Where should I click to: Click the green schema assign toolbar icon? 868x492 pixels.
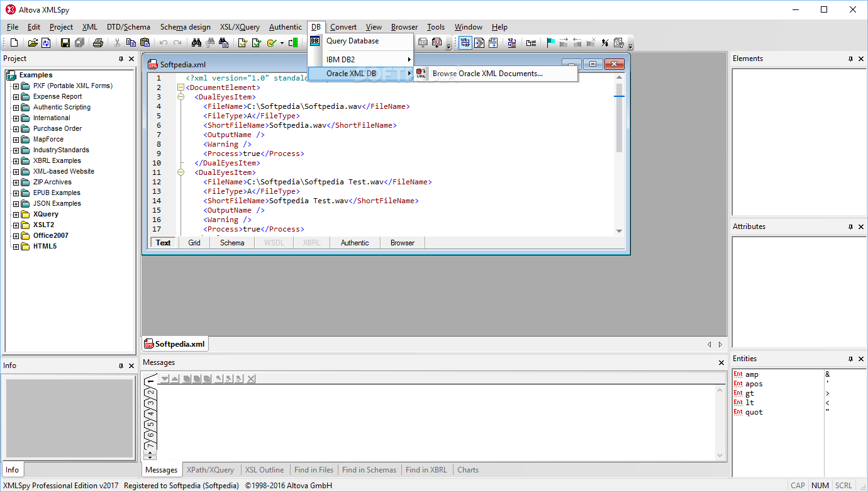pos(292,43)
